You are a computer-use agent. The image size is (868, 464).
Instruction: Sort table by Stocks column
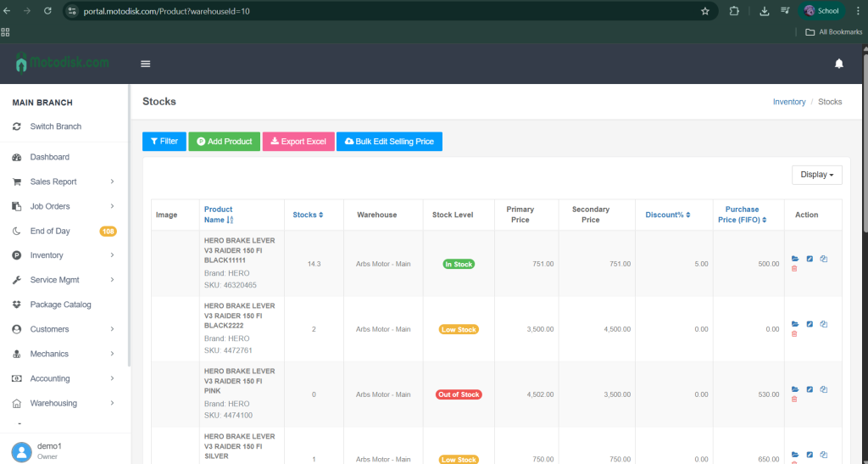point(308,215)
